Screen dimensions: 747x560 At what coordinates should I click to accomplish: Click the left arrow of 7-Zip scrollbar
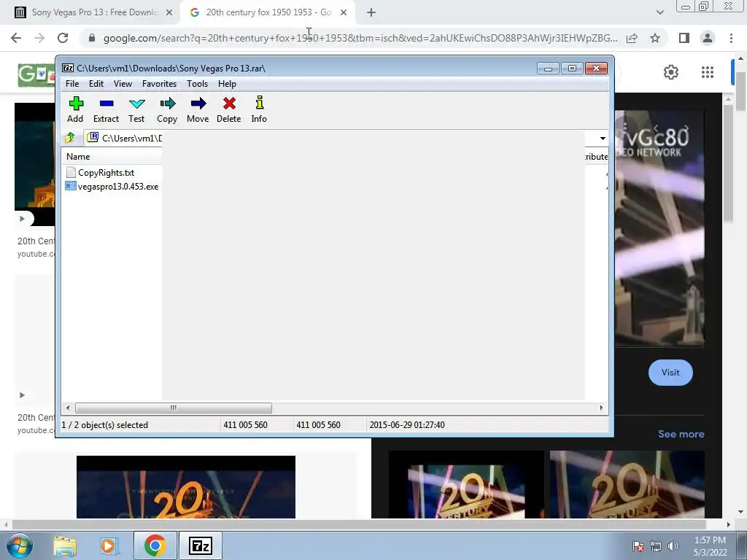coord(68,408)
